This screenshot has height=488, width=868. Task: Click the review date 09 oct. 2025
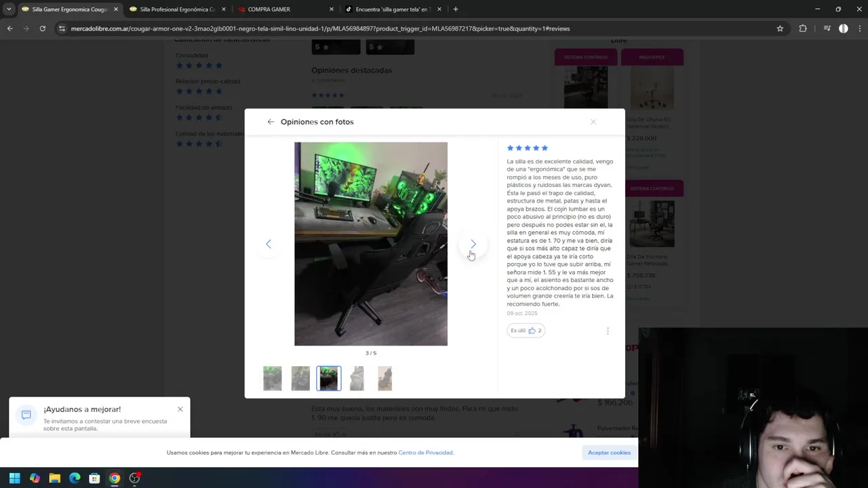pyautogui.click(x=521, y=313)
